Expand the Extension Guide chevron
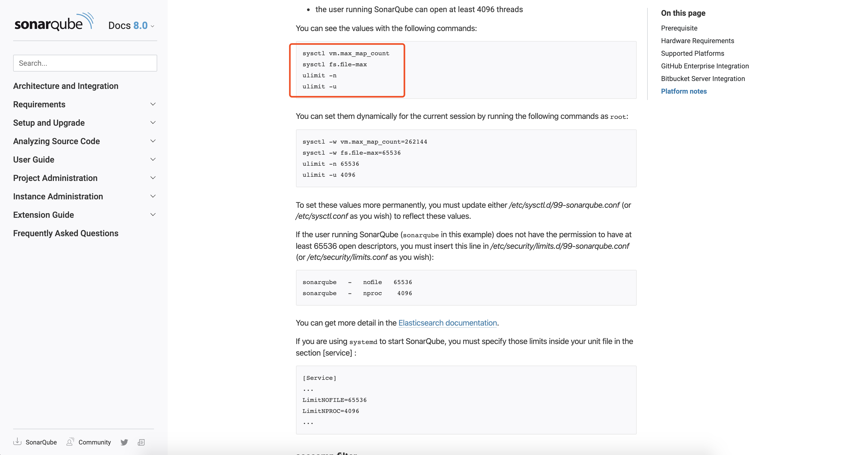 [153, 215]
